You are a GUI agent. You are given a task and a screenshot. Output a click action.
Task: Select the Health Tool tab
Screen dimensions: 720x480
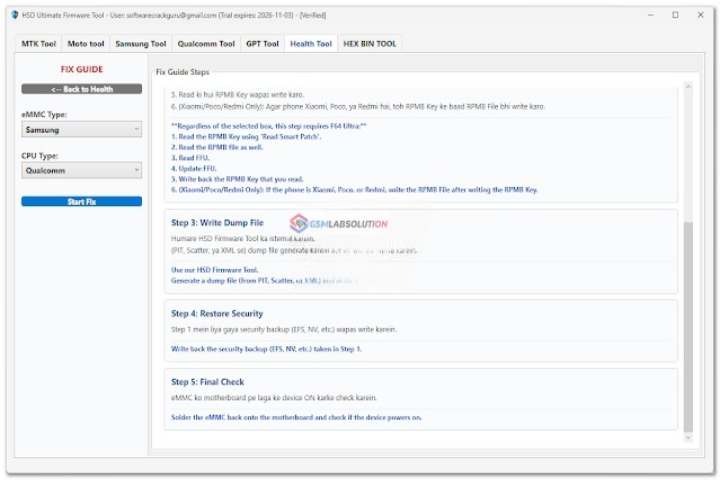point(310,44)
